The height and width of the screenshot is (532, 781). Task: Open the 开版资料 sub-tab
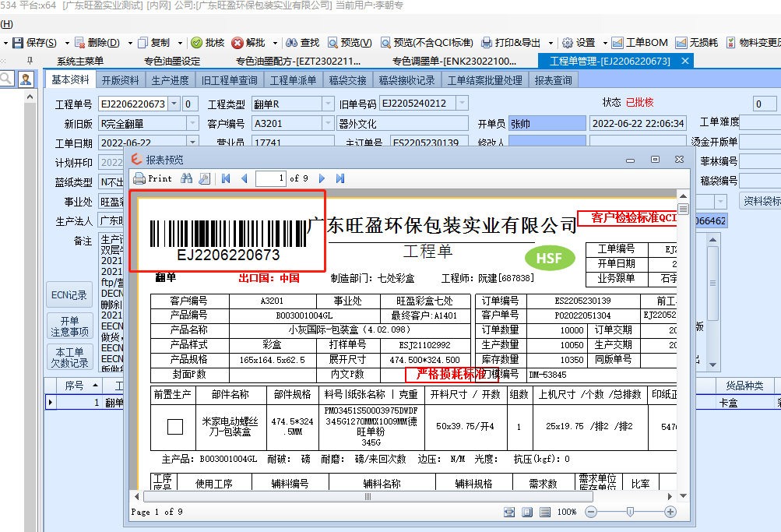pyautogui.click(x=120, y=80)
